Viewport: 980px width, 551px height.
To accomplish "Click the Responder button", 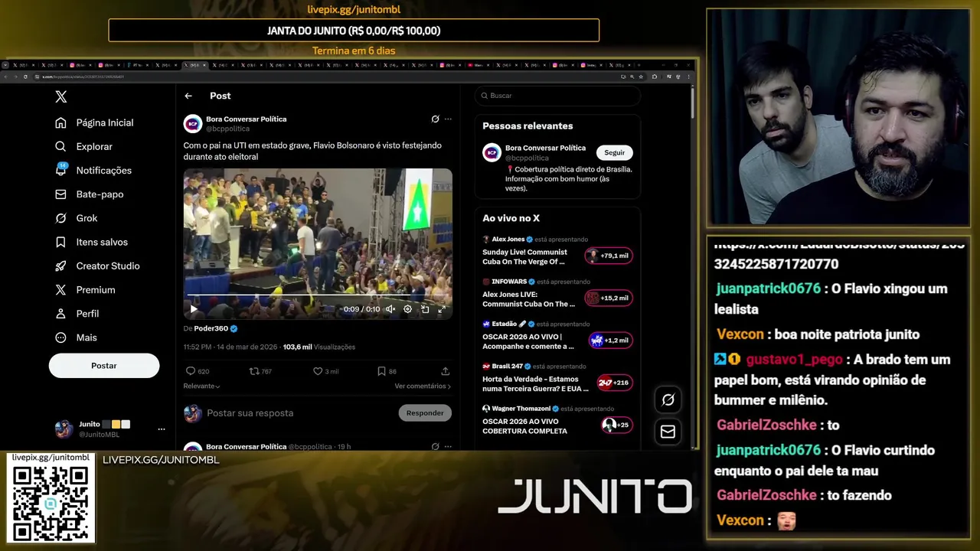I will point(425,413).
